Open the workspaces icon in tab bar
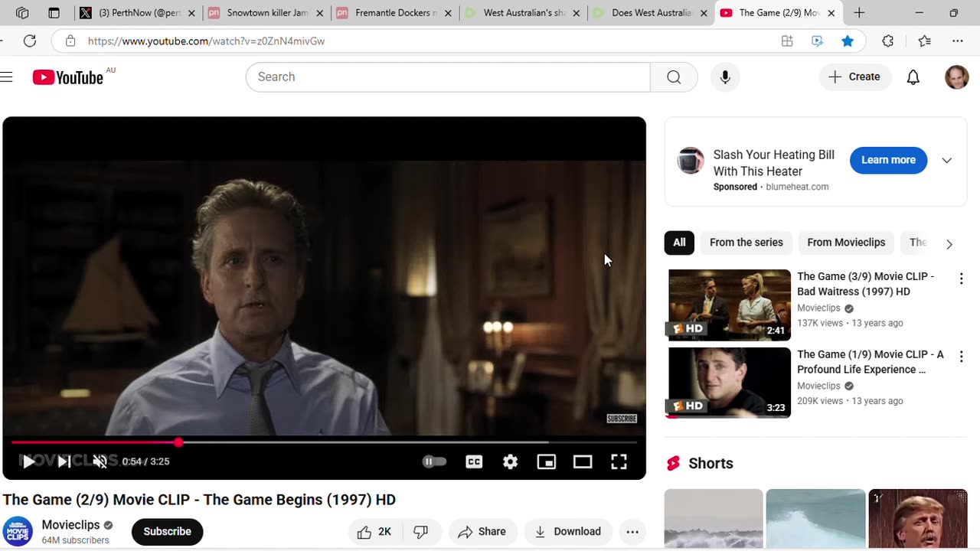Screen dimensions: 980x551 22,13
